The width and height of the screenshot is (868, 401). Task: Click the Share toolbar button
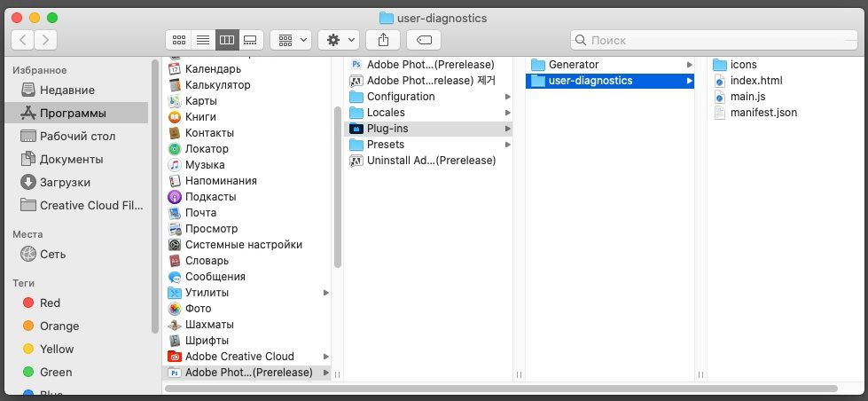pyautogui.click(x=383, y=40)
